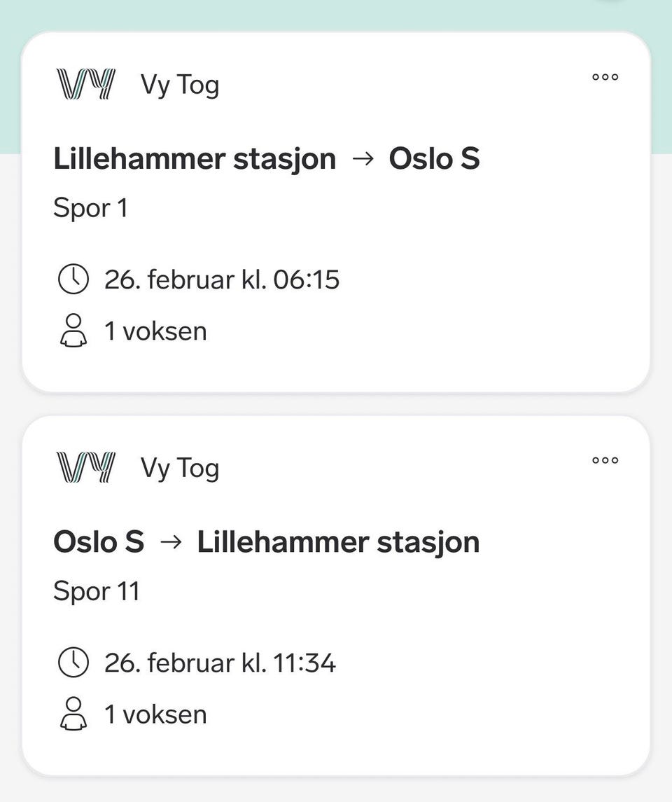Tap Vy logo on first ticket card
This screenshot has width=672, height=802.
(x=85, y=85)
